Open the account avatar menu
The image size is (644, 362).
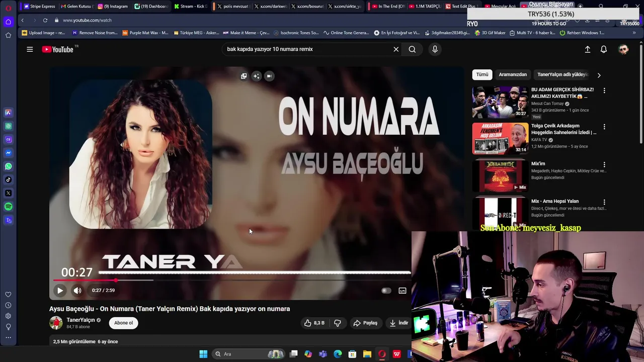coord(623,49)
